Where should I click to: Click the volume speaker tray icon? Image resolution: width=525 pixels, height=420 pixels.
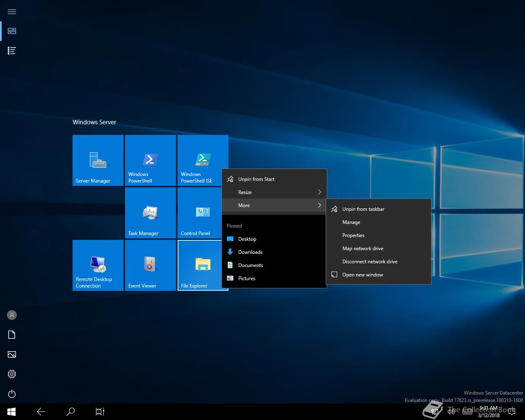[x=451, y=412]
